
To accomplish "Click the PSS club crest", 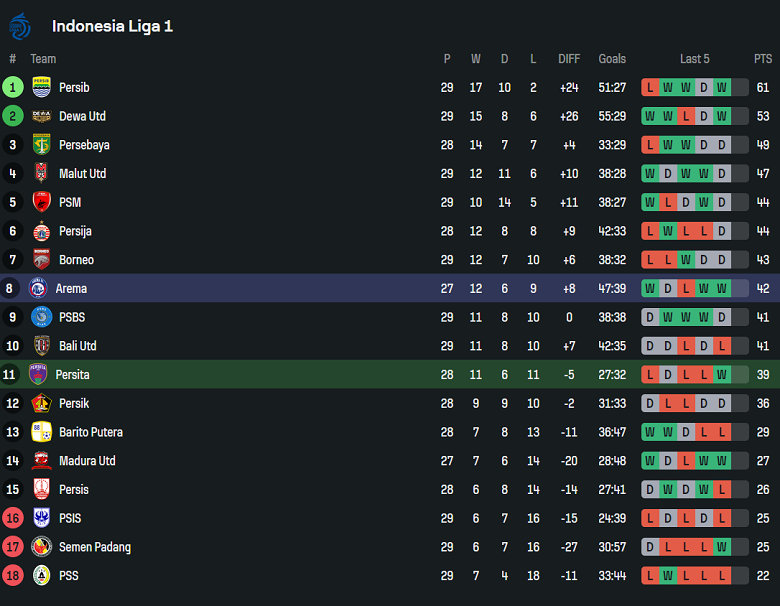I will pos(41,576).
